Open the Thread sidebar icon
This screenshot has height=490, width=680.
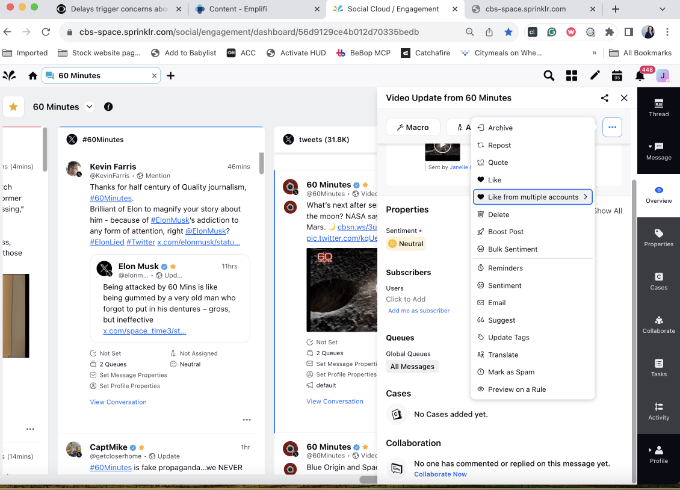659,108
